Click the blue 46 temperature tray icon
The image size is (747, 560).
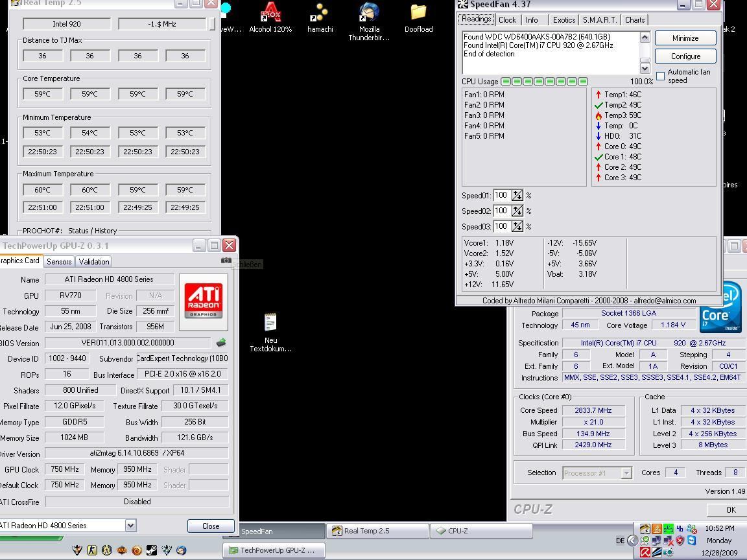click(680, 529)
